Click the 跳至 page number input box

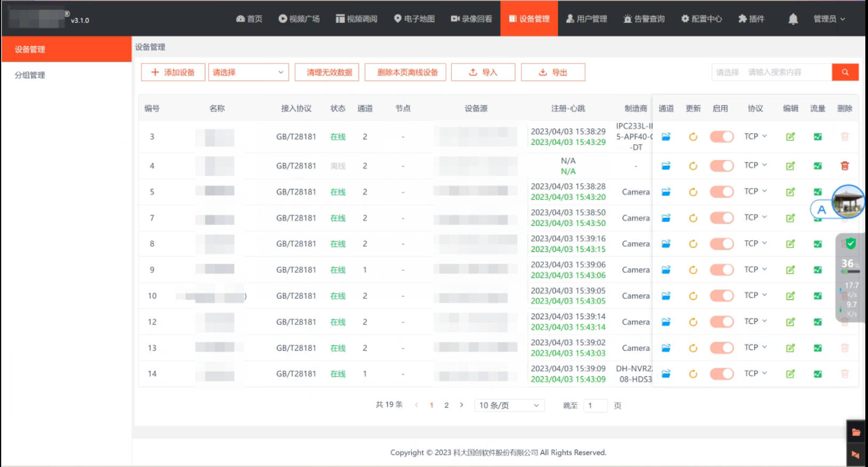coord(595,406)
